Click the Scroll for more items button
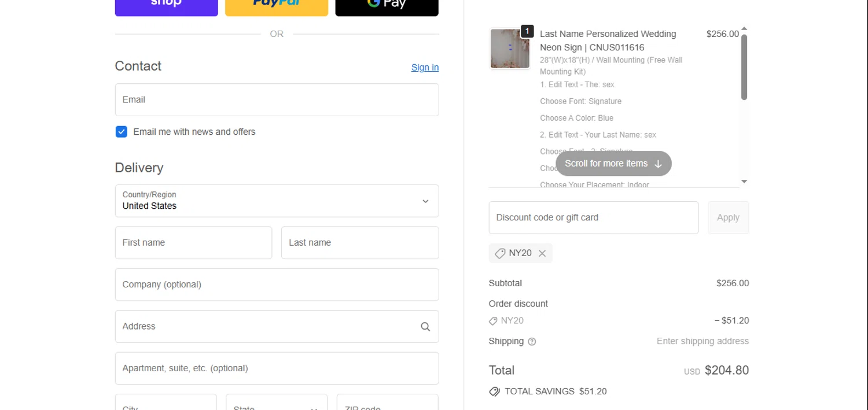This screenshot has height=410, width=868. (x=613, y=164)
